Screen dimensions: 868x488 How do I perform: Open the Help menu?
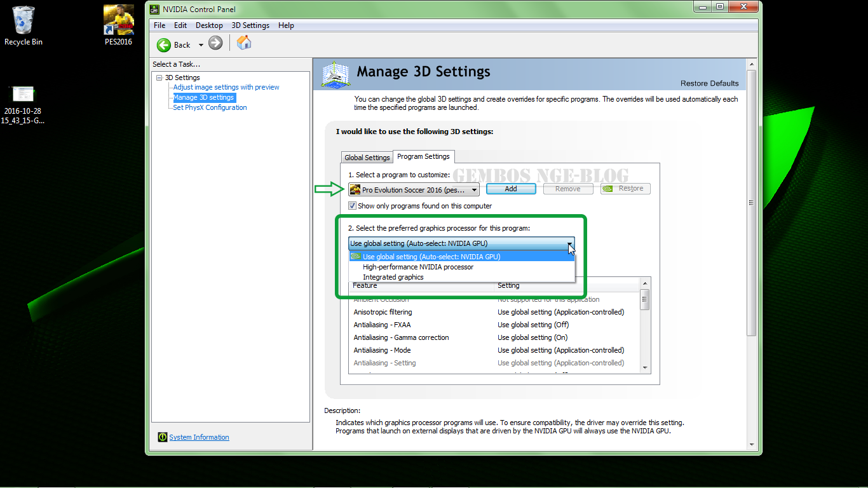(x=286, y=25)
